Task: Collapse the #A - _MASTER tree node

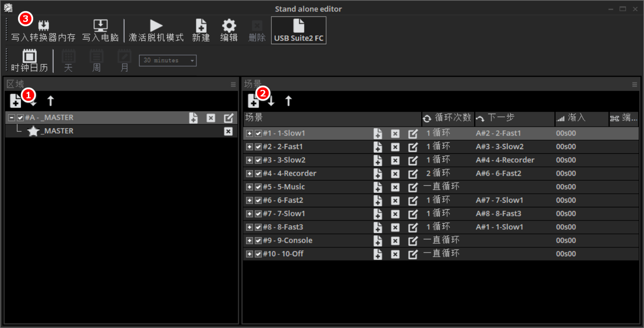Action: click(12, 118)
